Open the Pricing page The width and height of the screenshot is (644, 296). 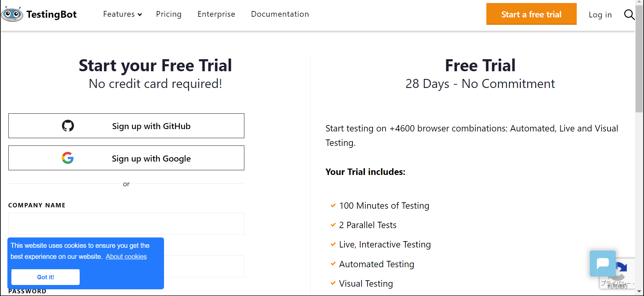click(169, 14)
